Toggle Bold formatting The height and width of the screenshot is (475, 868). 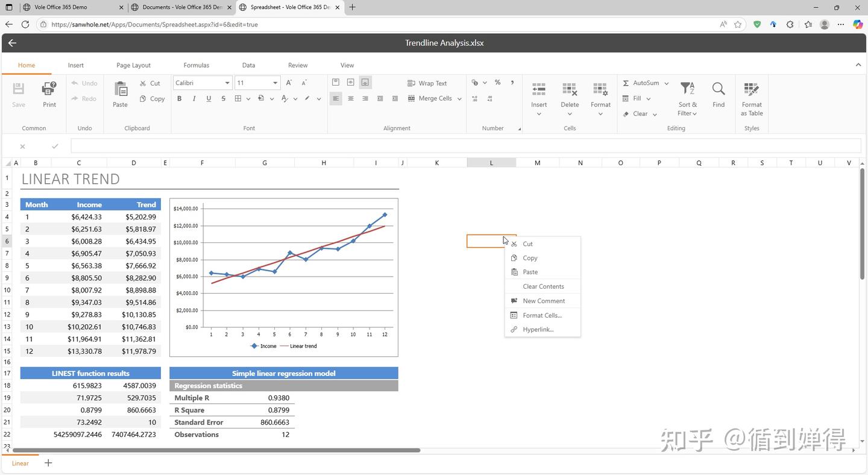(179, 99)
